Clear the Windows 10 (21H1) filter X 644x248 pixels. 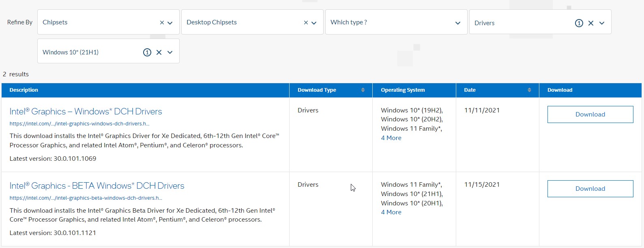click(159, 52)
